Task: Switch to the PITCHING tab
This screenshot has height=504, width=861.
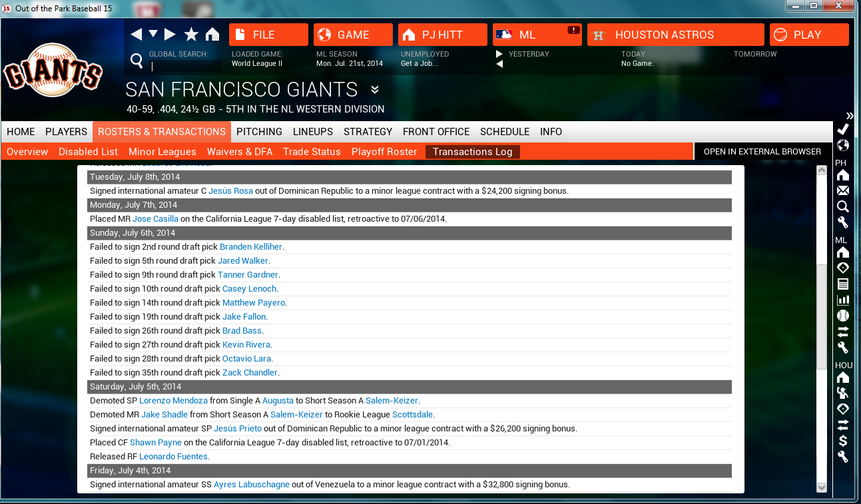Action: pos(259,132)
